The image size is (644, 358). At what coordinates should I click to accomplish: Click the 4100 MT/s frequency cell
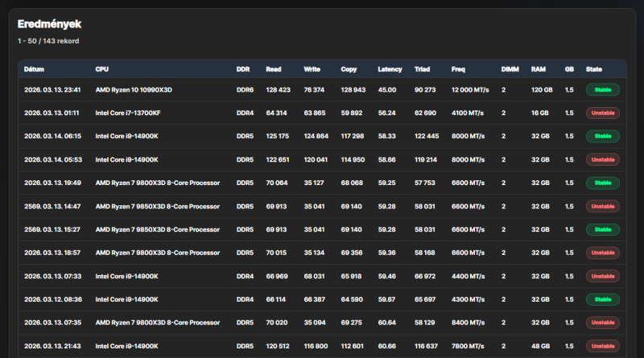pos(468,113)
